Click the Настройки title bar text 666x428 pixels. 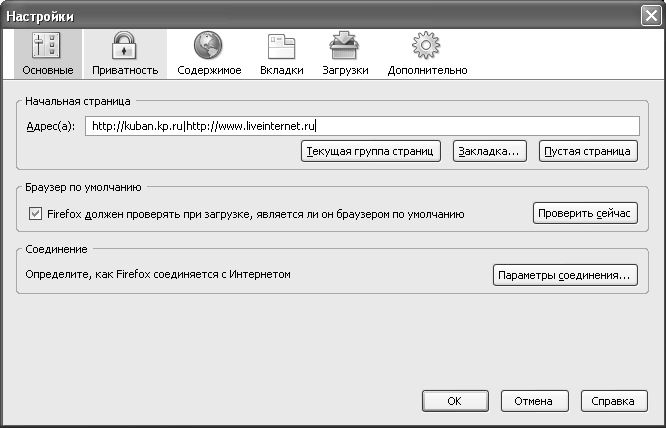[40, 16]
